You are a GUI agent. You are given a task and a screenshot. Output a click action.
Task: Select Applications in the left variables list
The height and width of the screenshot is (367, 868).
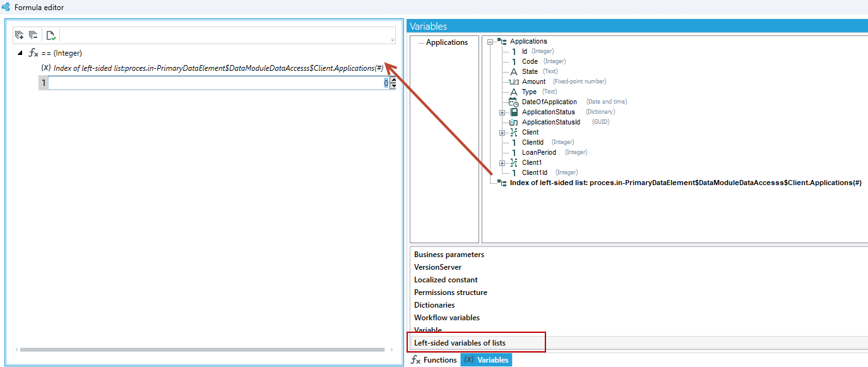pyautogui.click(x=447, y=42)
